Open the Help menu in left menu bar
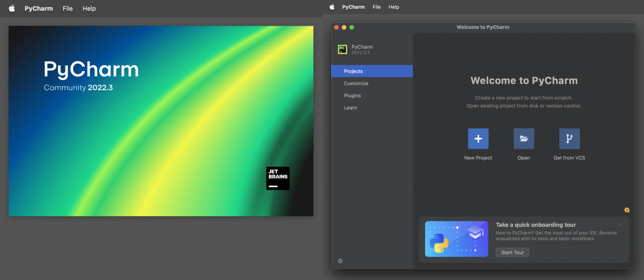Viewport: 644px width, 280px height. [89, 9]
